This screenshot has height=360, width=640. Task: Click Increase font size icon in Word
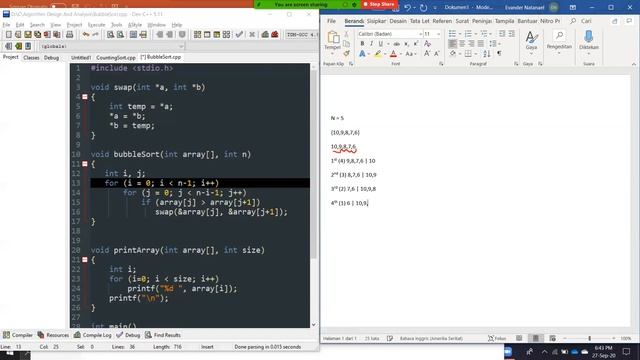point(427,53)
